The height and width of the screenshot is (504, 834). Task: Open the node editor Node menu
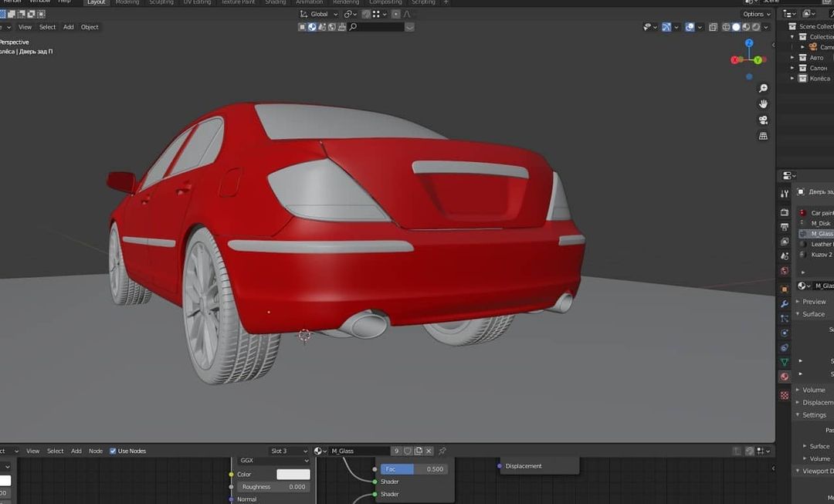tap(96, 451)
